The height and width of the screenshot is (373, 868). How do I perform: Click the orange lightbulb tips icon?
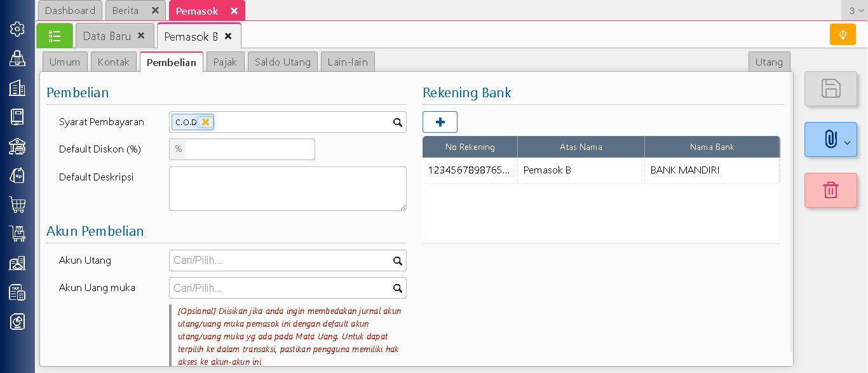pos(843,34)
